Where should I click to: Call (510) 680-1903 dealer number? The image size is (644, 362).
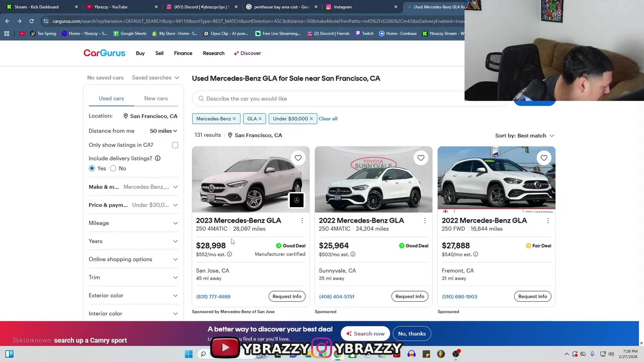pos(459,297)
